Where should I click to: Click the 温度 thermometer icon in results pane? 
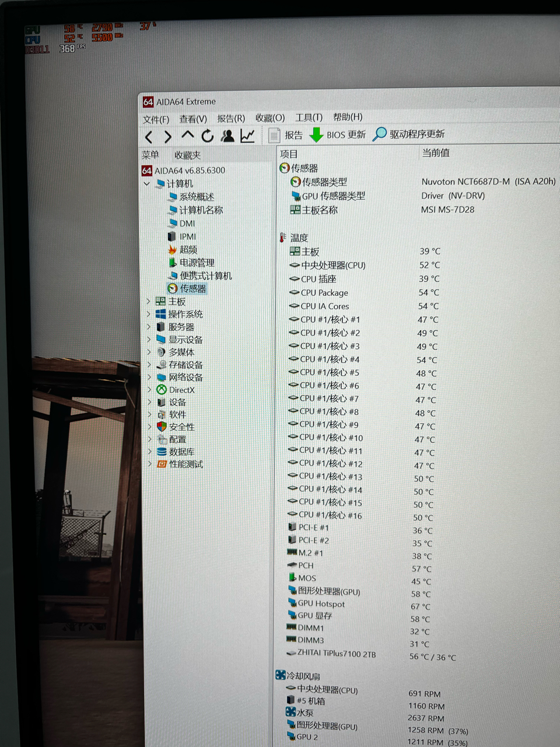[282, 237]
